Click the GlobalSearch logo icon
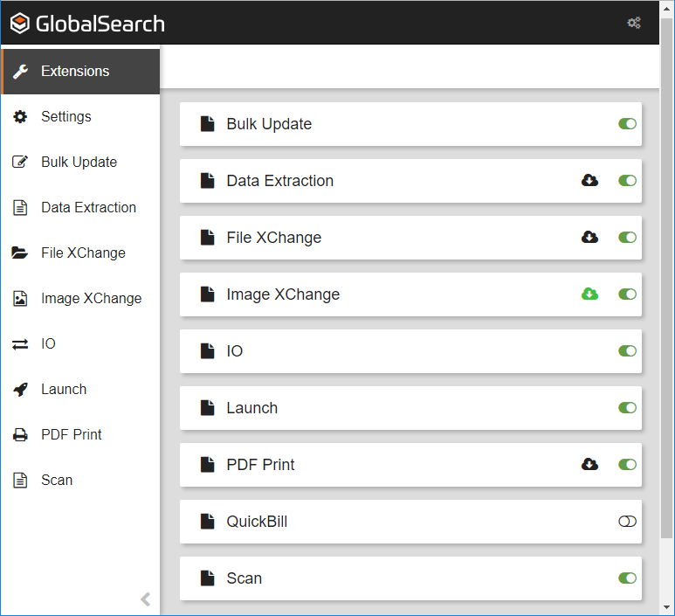Viewport: 675px width, 616px height. click(x=20, y=24)
